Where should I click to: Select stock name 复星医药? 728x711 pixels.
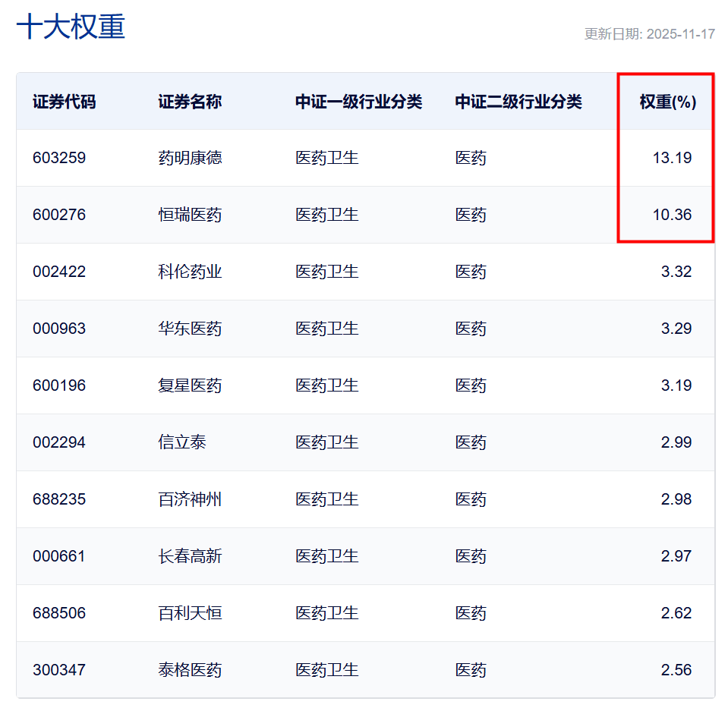click(190, 385)
